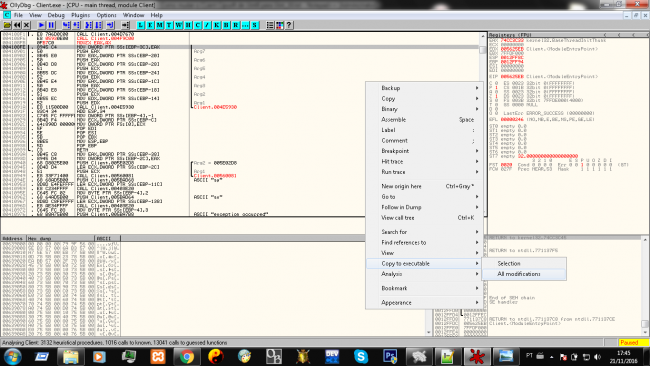Image resolution: width=650 pixels, height=366 pixels.
Task: Show Patches with slash icon
Action: [x=207, y=25]
